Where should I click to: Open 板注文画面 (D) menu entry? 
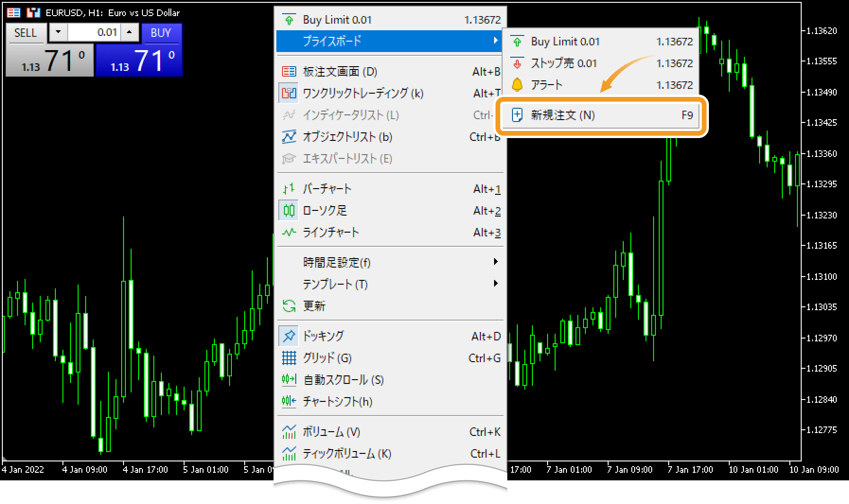pos(389,71)
